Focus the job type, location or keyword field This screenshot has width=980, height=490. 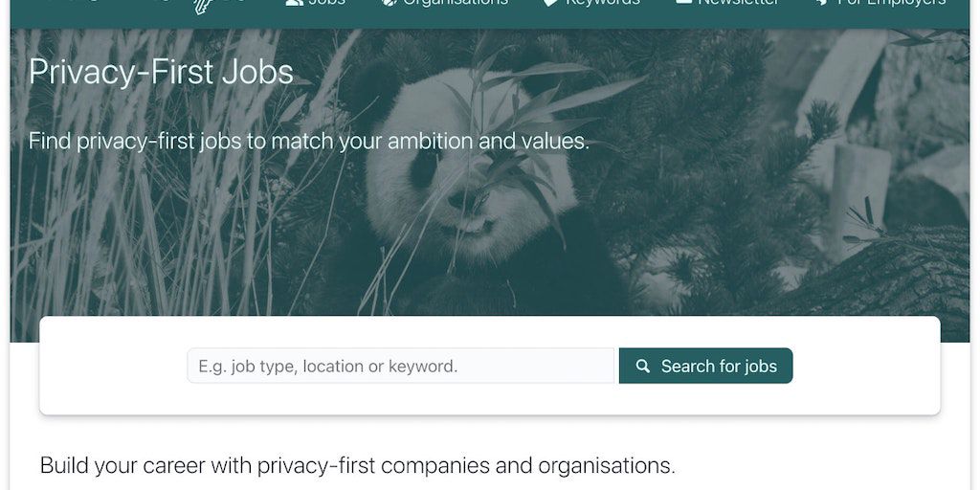(400, 366)
